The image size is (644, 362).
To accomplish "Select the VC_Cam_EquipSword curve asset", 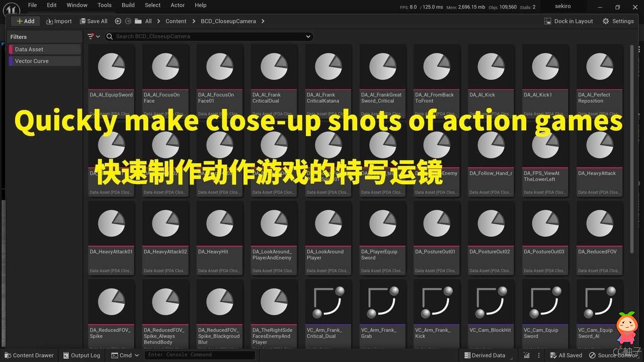I will tap(546, 314).
